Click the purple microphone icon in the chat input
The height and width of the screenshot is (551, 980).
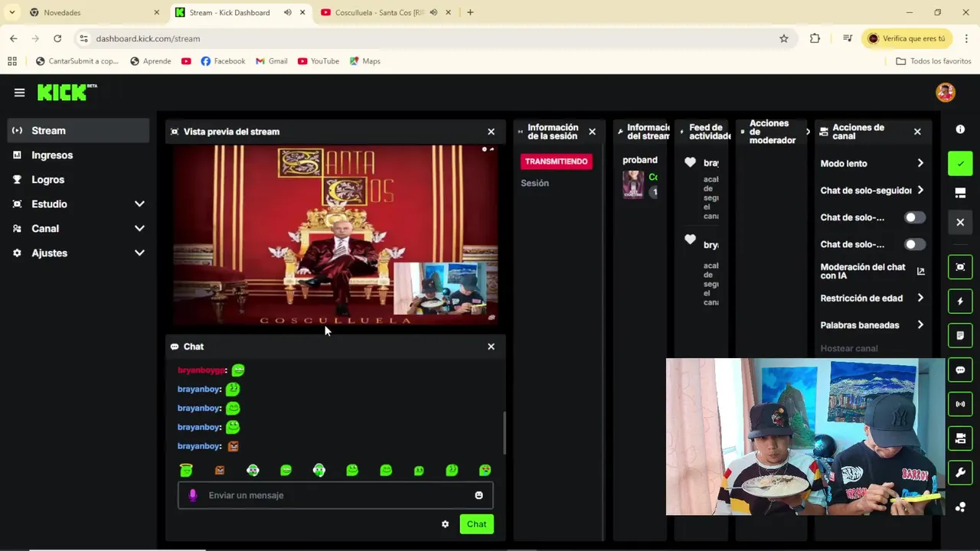click(x=193, y=495)
